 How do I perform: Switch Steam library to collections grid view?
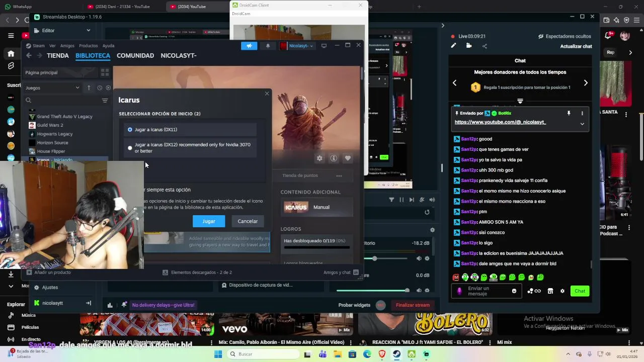point(105,72)
